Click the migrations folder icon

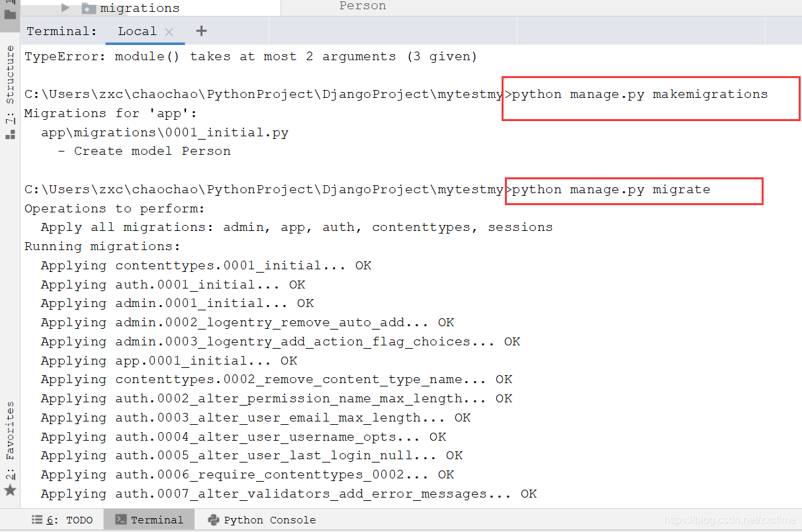(88, 8)
